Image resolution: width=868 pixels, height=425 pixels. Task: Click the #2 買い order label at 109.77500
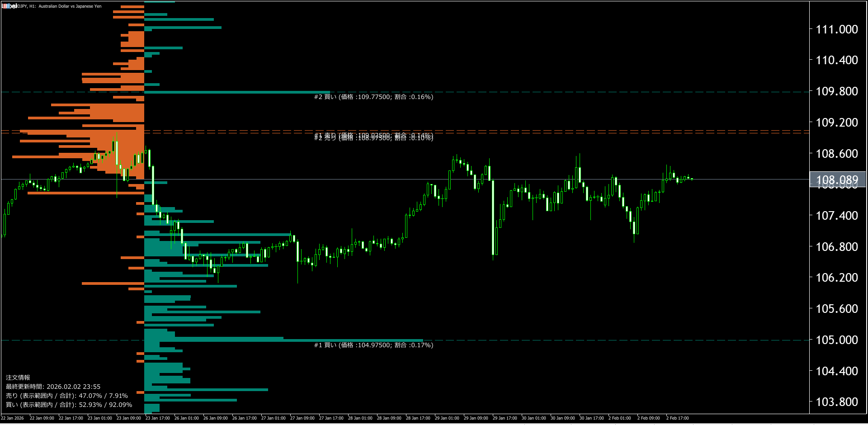(x=373, y=97)
